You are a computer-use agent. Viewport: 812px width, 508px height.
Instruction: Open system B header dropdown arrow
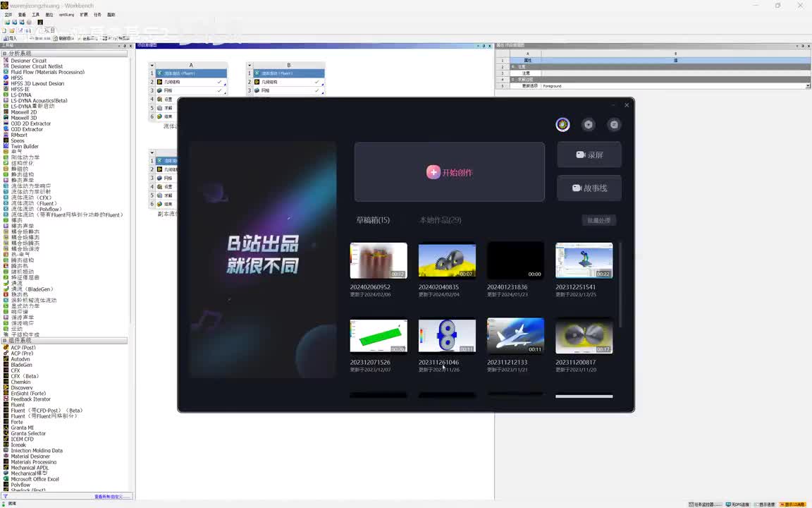250,66
